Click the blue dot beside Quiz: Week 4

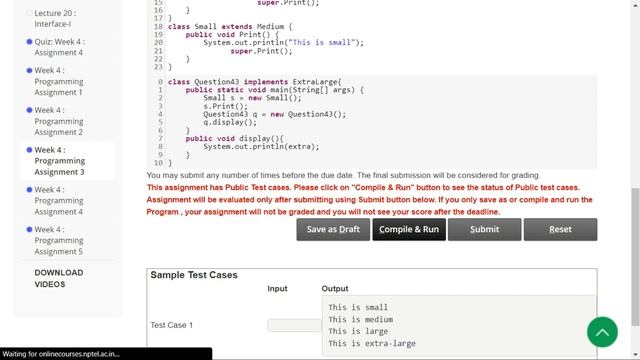pyautogui.click(x=29, y=42)
